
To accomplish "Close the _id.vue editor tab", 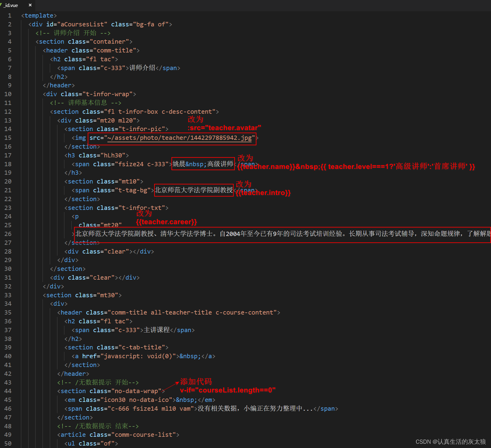I will point(30,5).
